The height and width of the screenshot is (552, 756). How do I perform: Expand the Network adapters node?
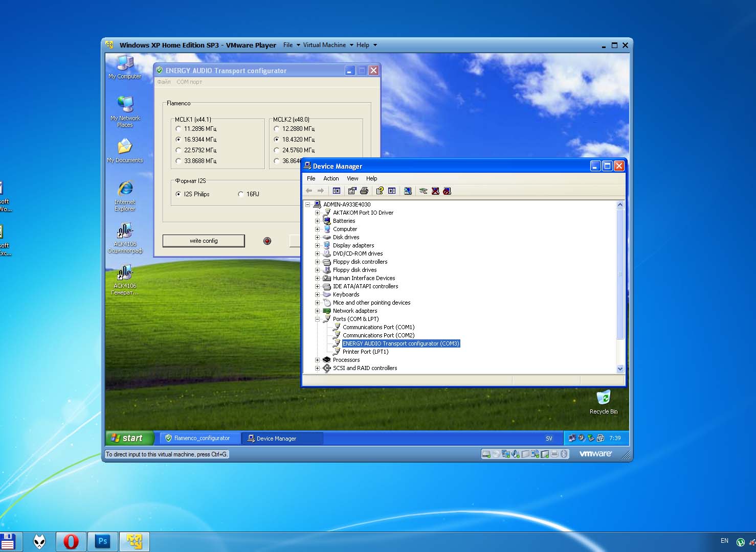317,311
